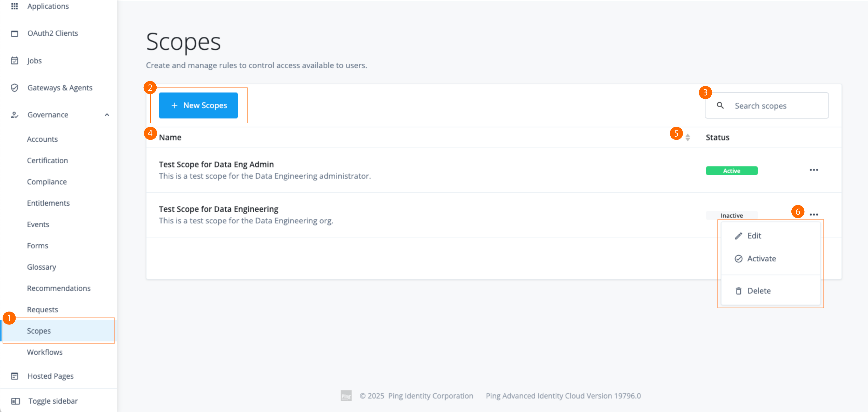
Task: Click the Ping logo in footer
Action: click(x=346, y=396)
